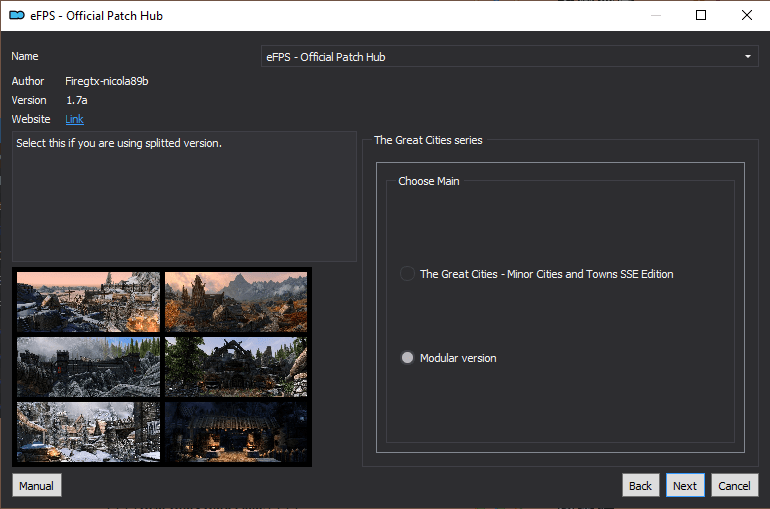
Task: Select the Modular version radio option
Action: coord(407,358)
